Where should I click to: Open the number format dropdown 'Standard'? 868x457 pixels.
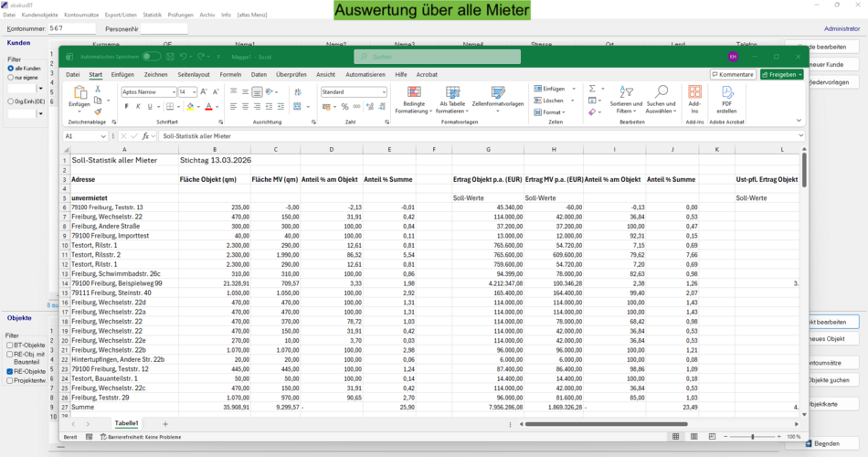coord(383,92)
